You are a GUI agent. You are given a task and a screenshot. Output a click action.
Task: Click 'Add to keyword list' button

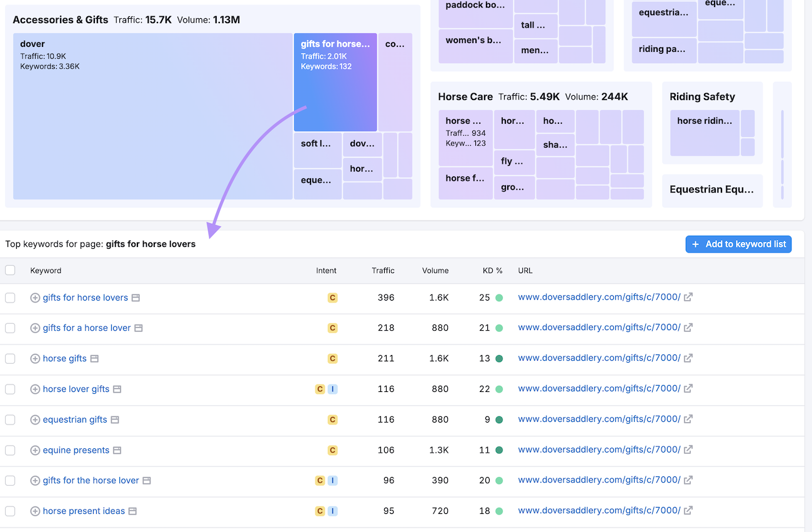click(x=738, y=244)
